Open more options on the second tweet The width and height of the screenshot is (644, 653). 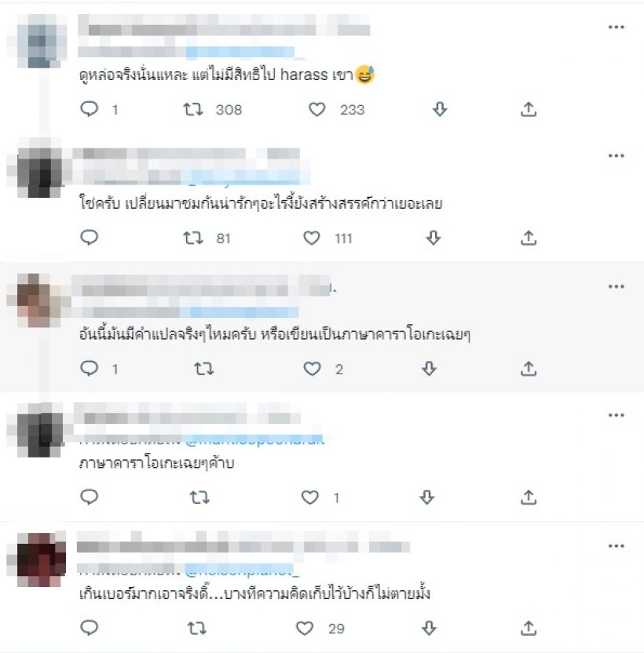tap(616, 155)
